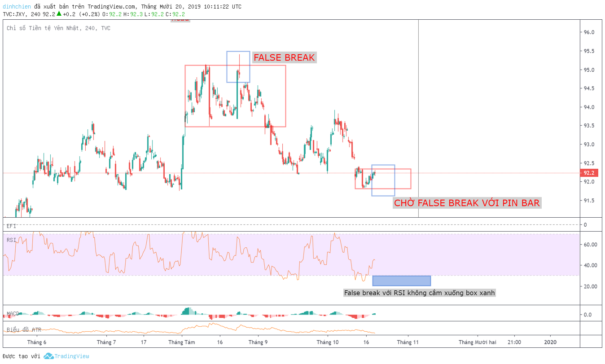Click the TVC:JXY symbol text in header
605x364 pixels.
pyautogui.click(x=14, y=14)
